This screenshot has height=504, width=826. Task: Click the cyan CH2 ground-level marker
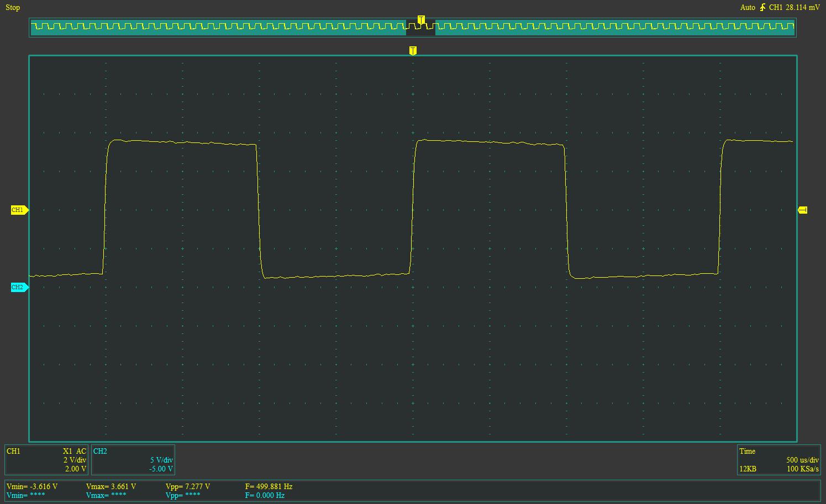tap(19, 288)
